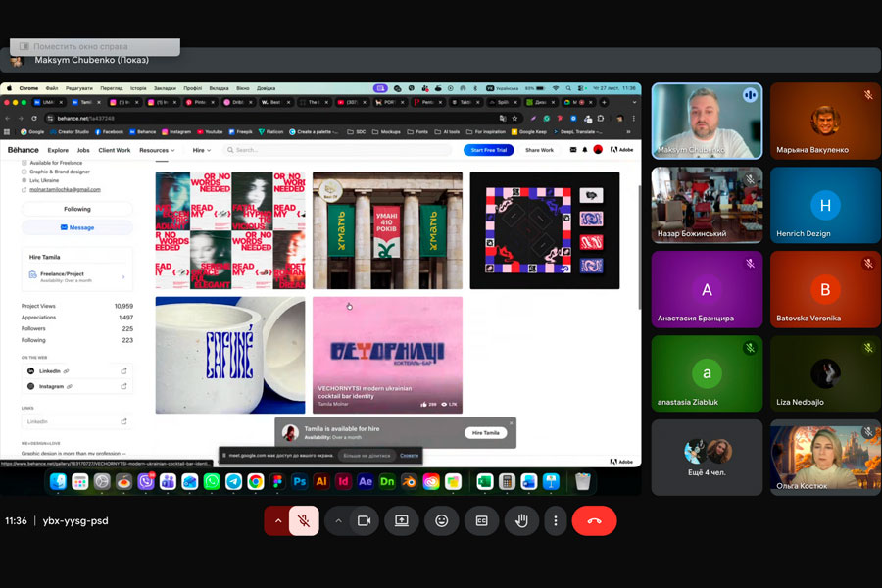The width and height of the screenshot is (882, 588).
Task: Open Microsoft Teams from the dock
Action: tap(168, 481)
